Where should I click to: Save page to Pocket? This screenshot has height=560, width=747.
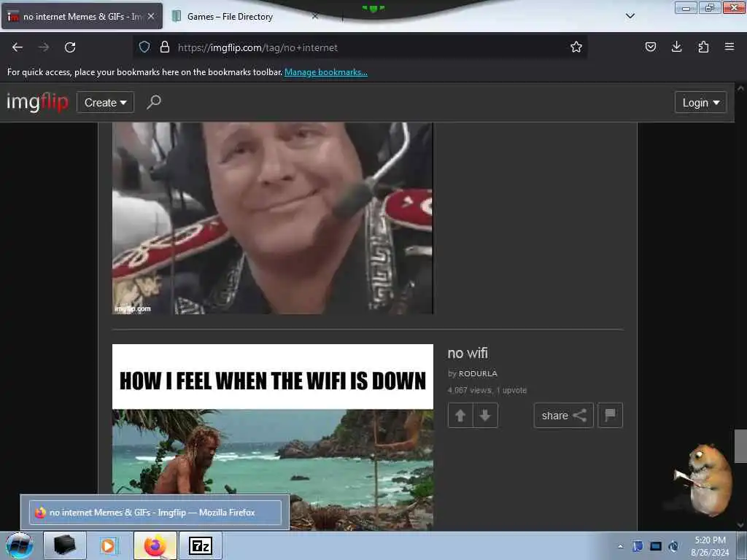pos(650,47)
